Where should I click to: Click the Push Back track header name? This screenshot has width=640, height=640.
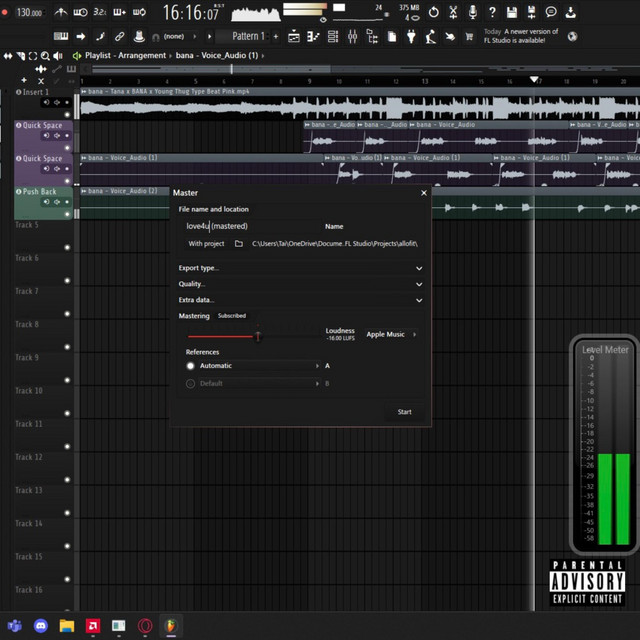click(39, 191)
